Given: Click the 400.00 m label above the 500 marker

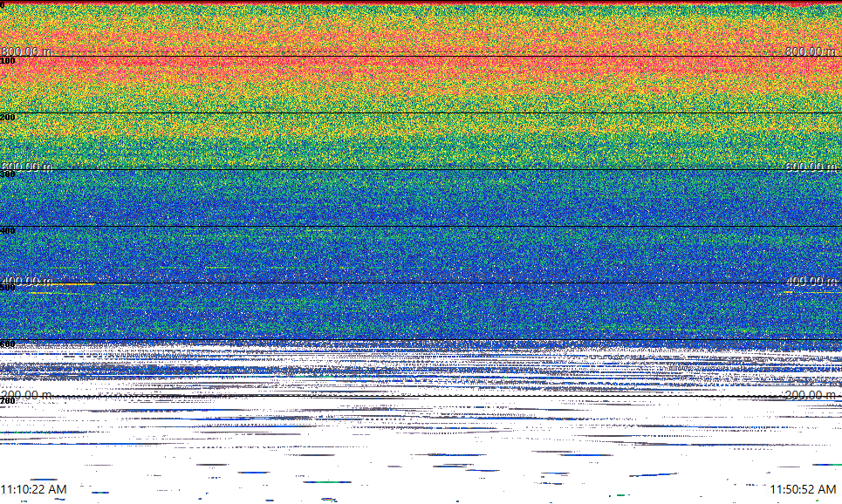Looking at the screenshot, I should (x=27, y=281).
